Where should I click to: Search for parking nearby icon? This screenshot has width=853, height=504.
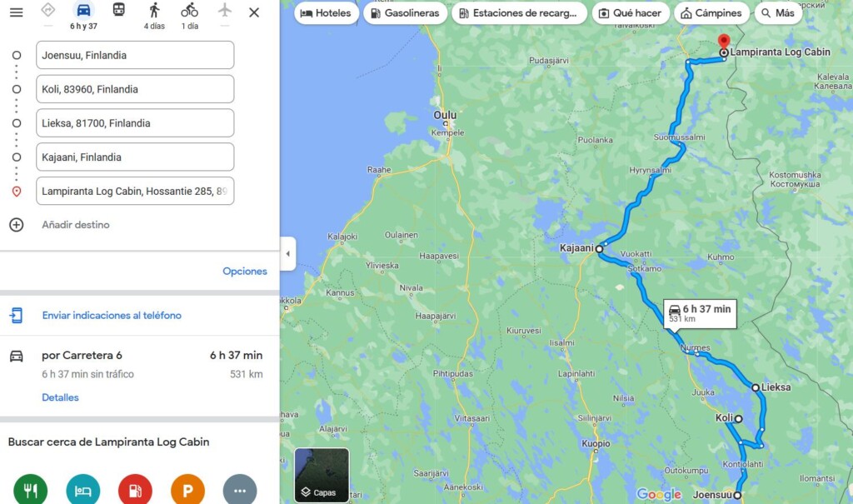pos(187,489)
